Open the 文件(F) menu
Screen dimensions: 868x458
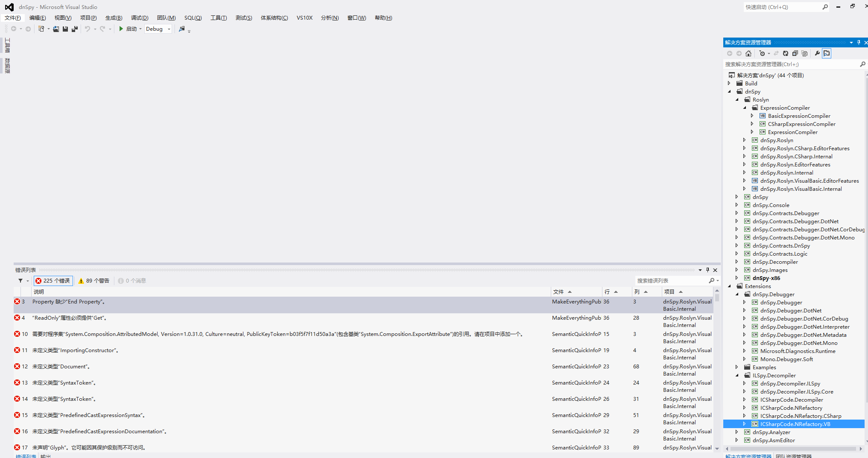coord(13,18)
